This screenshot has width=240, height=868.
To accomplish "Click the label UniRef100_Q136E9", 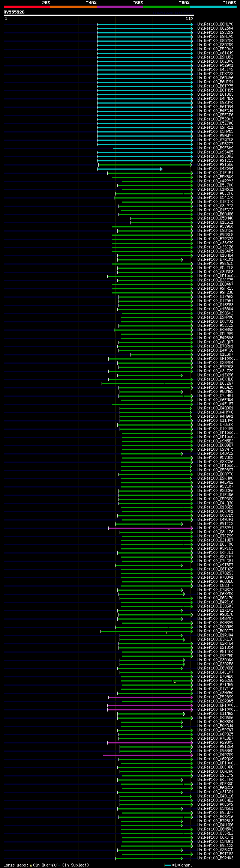I will tap(215, 507).
